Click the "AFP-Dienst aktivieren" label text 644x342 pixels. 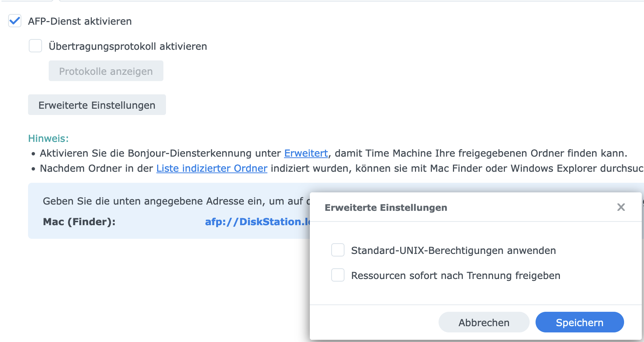tap(80, 21)
